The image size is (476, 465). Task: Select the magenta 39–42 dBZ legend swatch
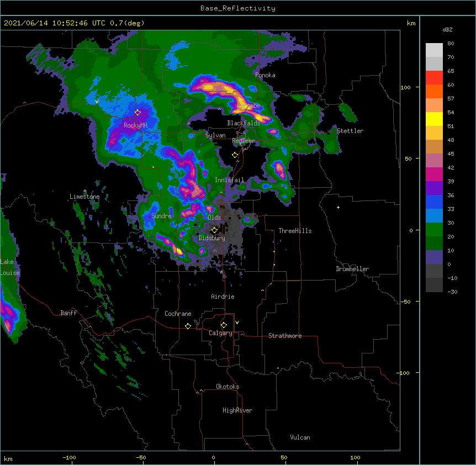pyautogui.click(x=434, y=174)
